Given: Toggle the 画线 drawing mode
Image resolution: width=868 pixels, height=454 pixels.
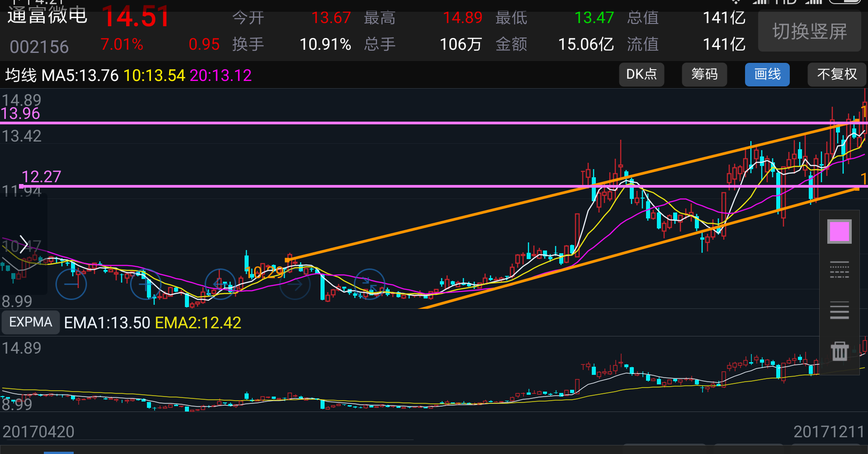Looking at the screenshot, I should [x=767, y=74].
